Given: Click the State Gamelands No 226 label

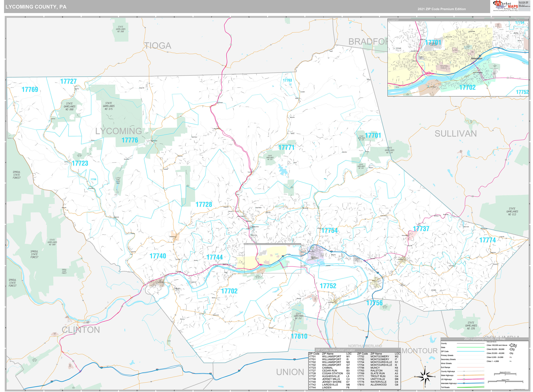Looking at the screenshot, I should point(471,326).
